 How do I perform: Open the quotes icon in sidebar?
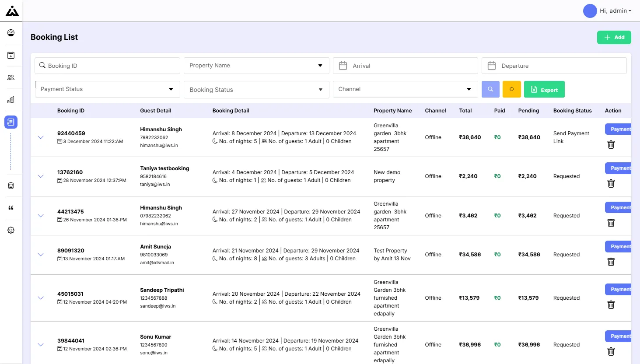click(11, 208)
